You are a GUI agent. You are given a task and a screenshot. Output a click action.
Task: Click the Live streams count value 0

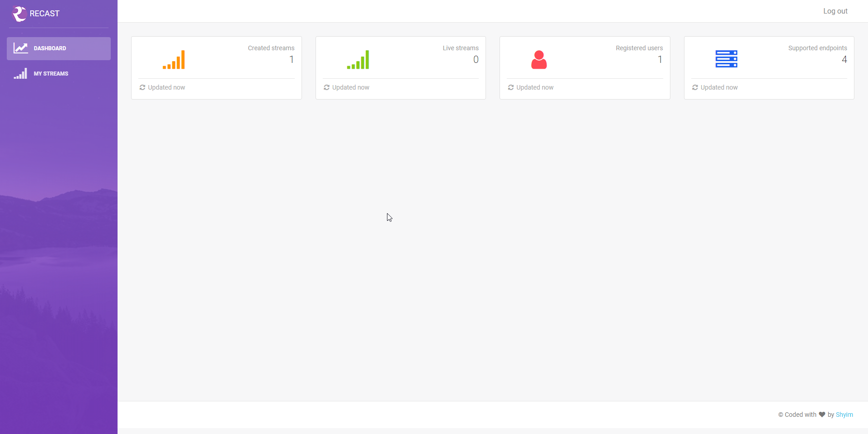pyautogui.click(x=476, y=59)
